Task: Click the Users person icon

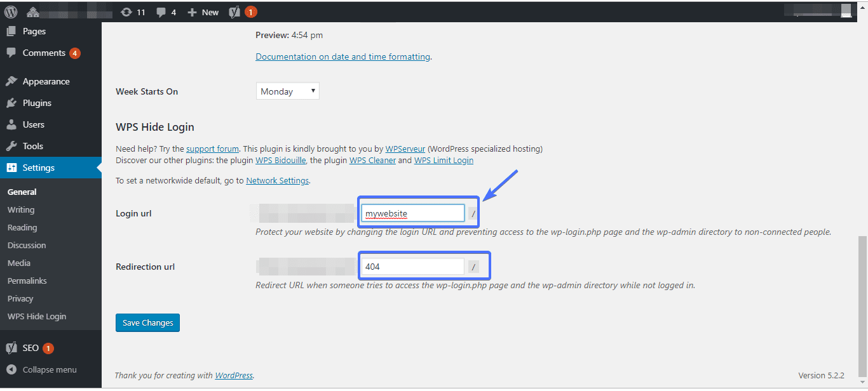Action: click(x=11, y=124)
